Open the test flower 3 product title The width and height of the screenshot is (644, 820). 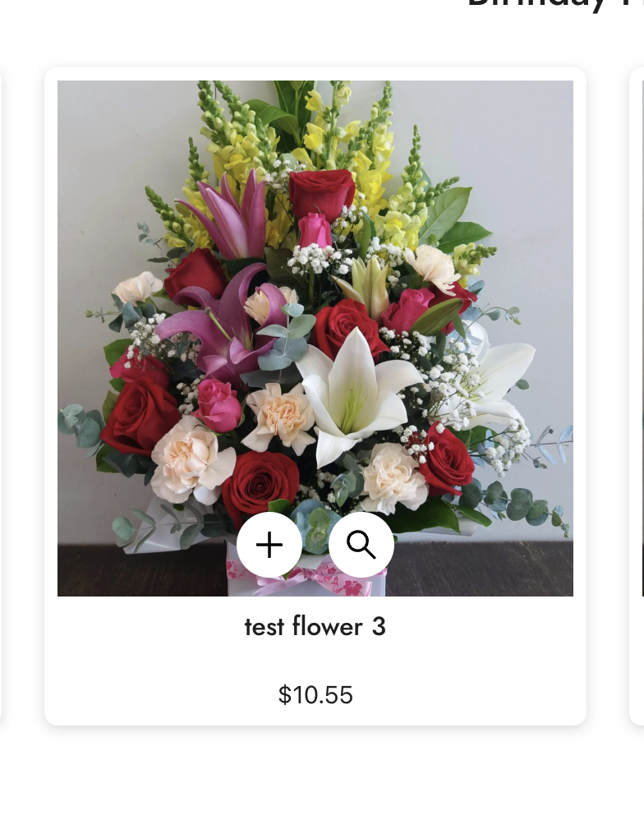point(315,626)
